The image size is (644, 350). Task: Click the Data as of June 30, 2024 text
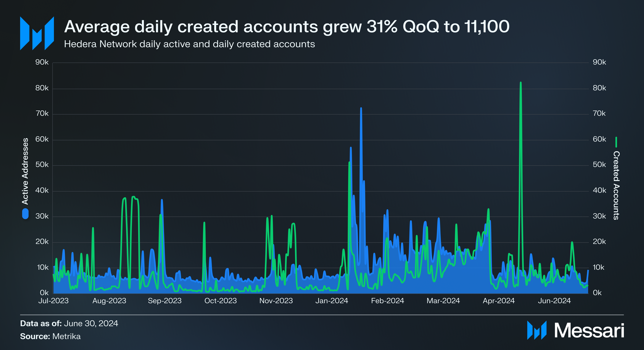click(69, 324)
